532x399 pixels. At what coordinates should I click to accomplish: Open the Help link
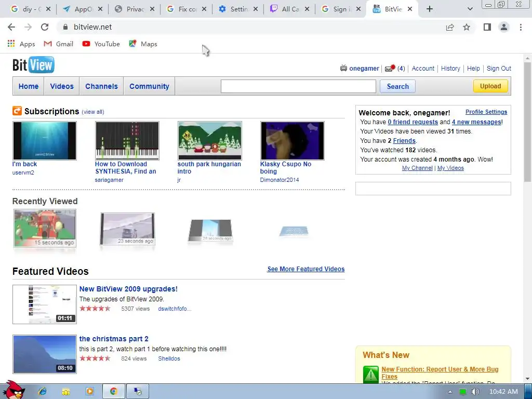(473, 68)
